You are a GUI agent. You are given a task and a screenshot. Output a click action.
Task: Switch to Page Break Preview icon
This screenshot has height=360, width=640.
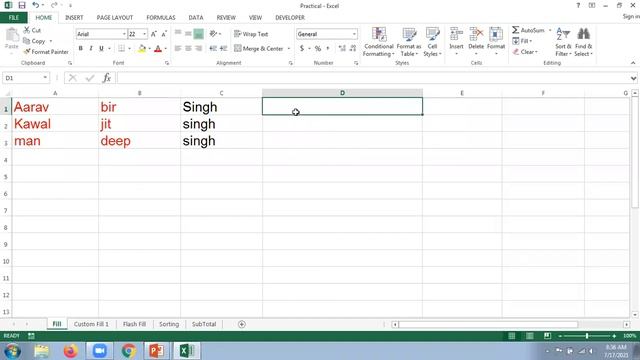coord(547,336)
